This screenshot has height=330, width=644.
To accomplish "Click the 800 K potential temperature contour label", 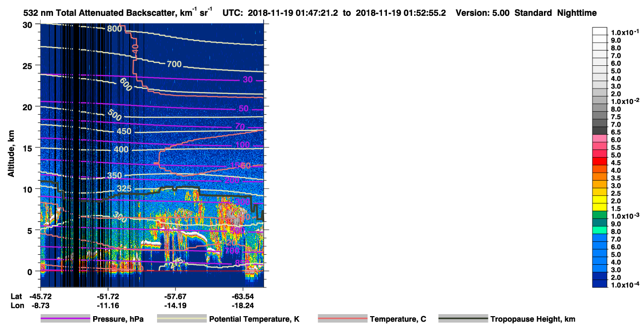I will (x=114, y=29).
